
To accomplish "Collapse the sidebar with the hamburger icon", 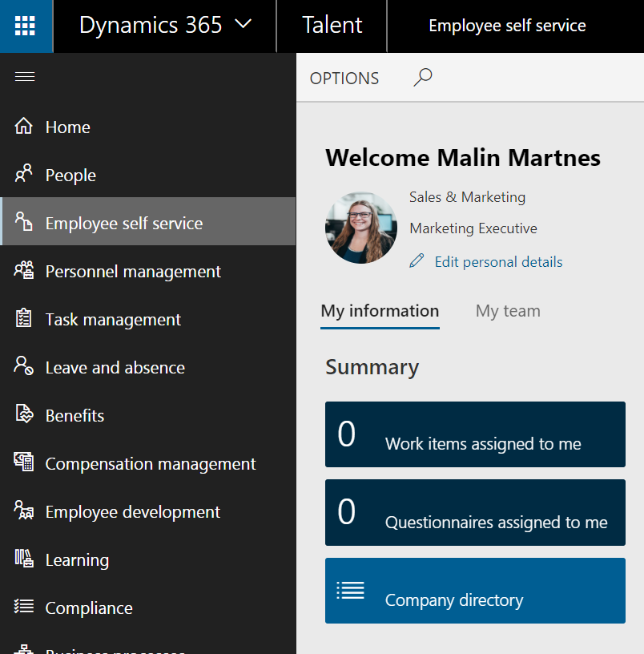I will click(24, 76).
